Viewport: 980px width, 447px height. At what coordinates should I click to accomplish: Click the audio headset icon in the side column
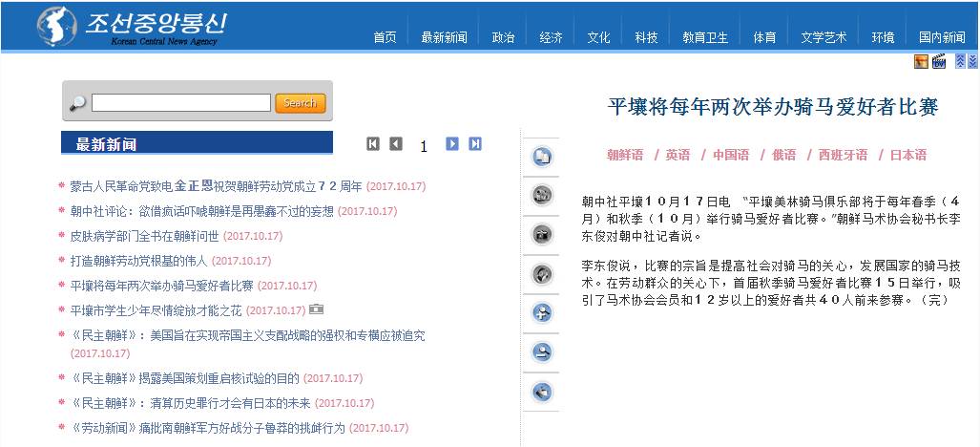click(542, 274)
